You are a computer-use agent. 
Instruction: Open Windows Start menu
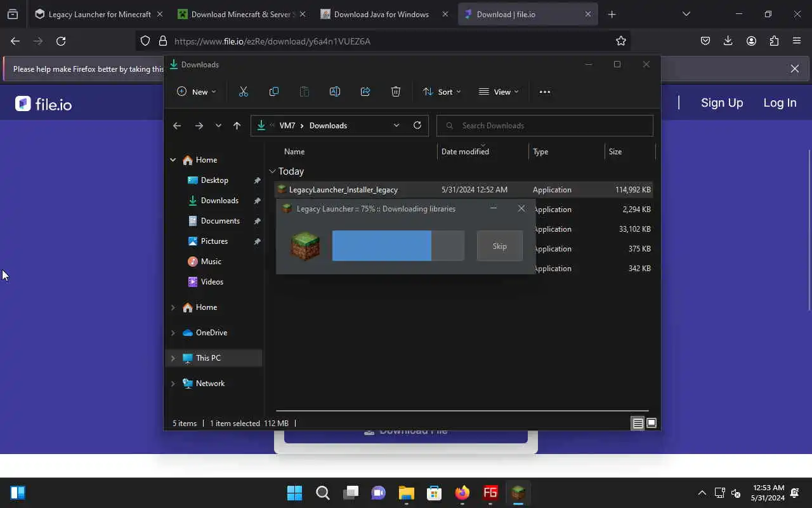coord(294,493)
